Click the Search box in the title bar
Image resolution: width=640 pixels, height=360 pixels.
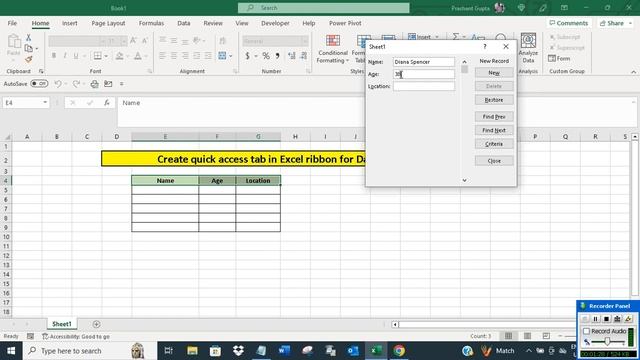pos(324,8)
